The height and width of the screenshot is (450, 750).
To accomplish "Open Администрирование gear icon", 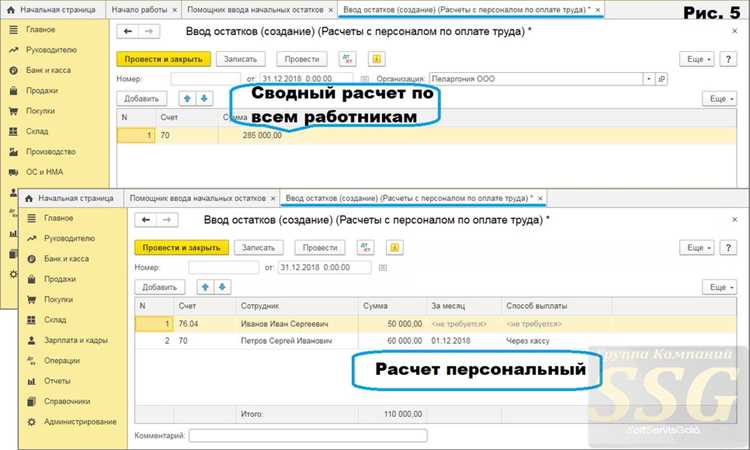I will [x=32, y=422].
